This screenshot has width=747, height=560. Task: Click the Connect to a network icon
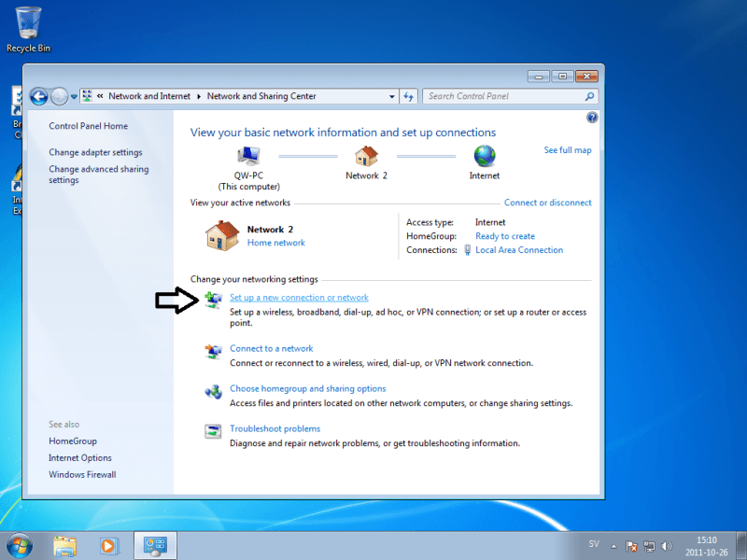tap(213, 351)
